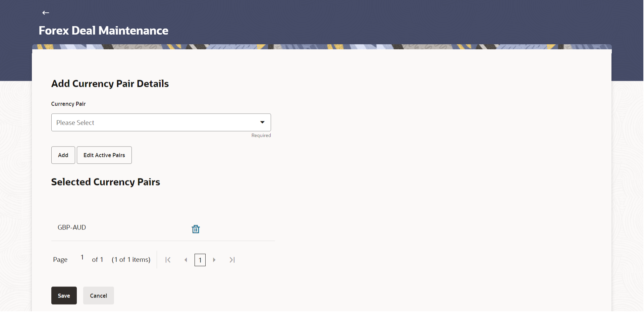Click the Add button

click(x=63, y=155)
